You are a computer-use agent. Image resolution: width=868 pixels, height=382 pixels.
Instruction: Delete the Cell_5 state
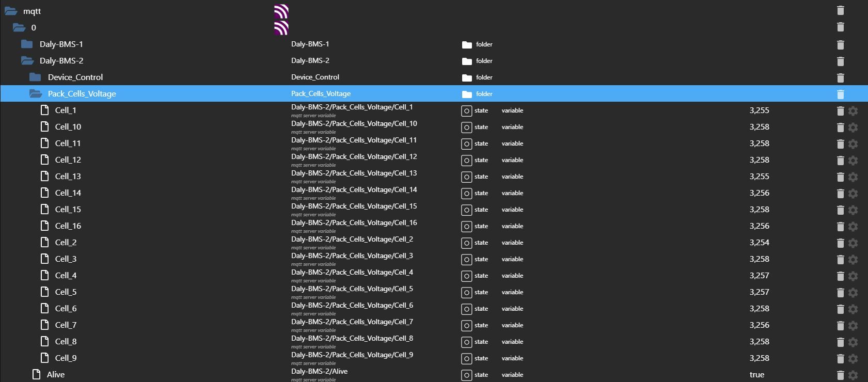click(x=840, y=293)
